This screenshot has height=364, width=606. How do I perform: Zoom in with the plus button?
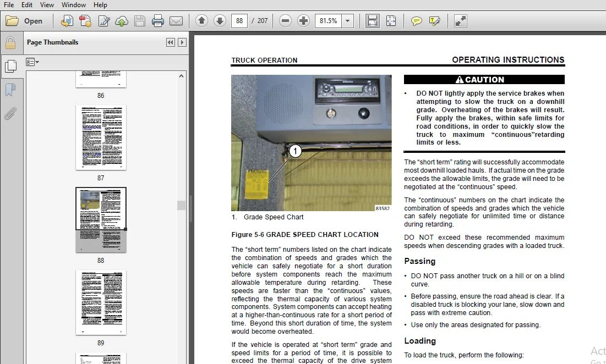click(303, 20)
